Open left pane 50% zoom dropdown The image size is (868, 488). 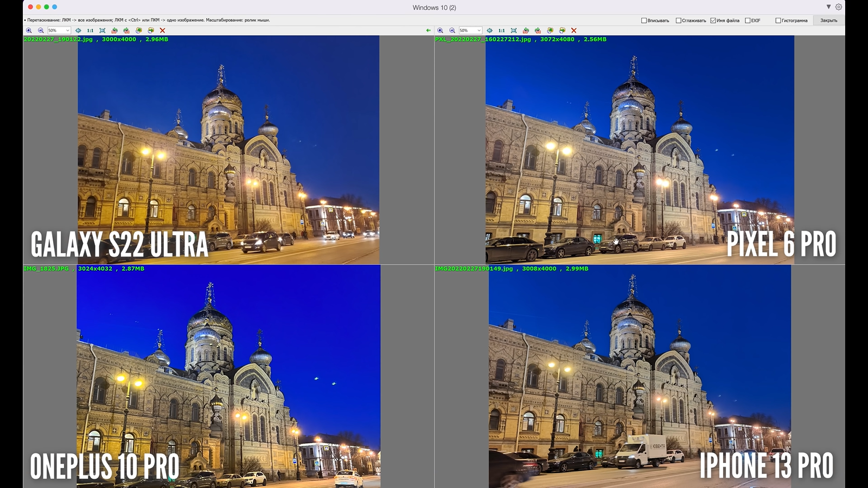[x=59, y=30]
